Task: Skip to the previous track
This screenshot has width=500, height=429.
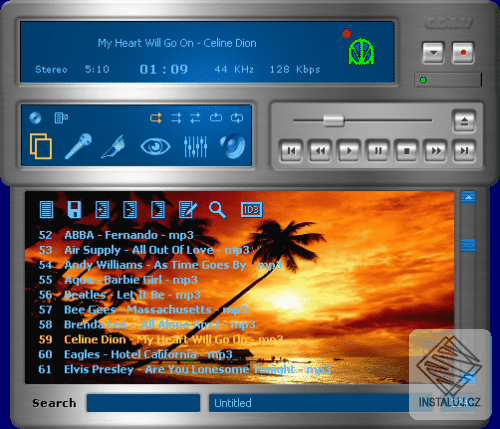Action: (x=291, y=151)
